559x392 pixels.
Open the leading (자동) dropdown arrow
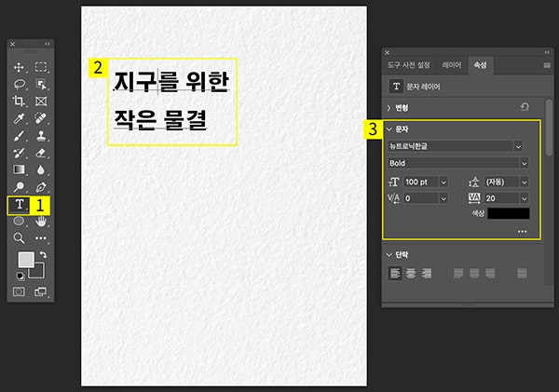[x=524, y=182]
